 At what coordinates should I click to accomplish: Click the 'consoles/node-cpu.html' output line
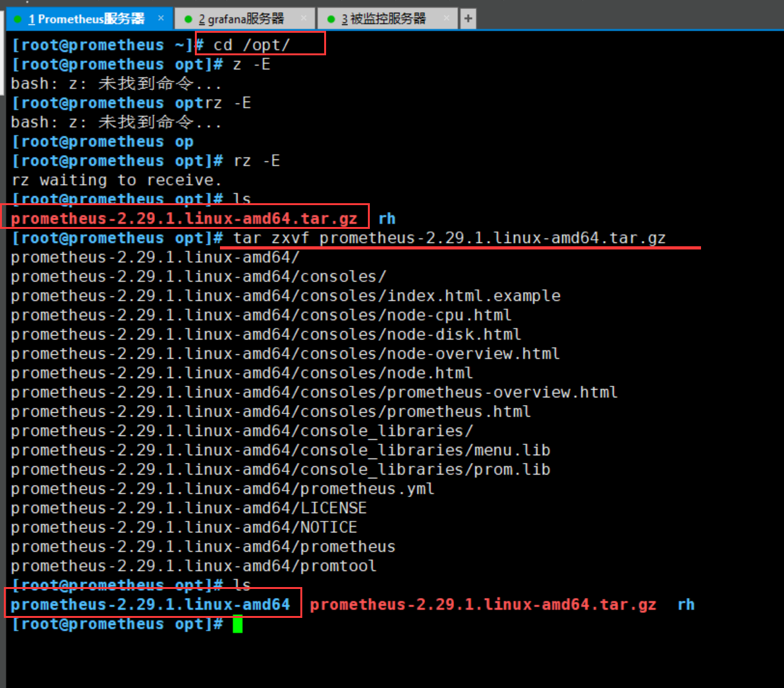[261, 315]
